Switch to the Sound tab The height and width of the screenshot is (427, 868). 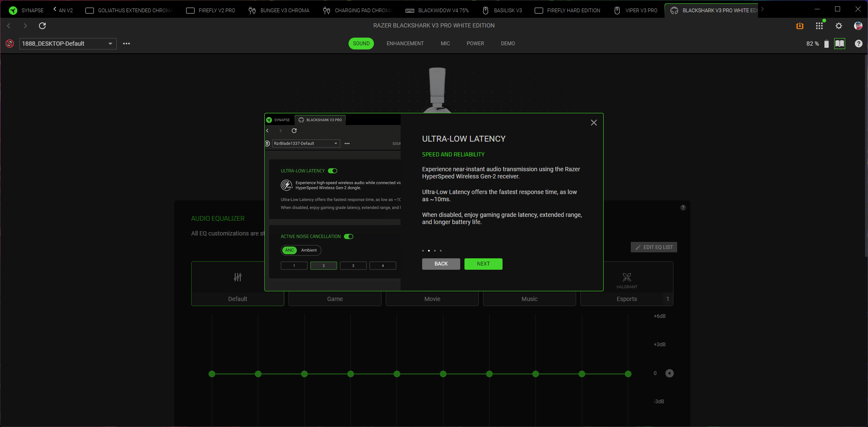pyautogui.click(x=361, y=44)
